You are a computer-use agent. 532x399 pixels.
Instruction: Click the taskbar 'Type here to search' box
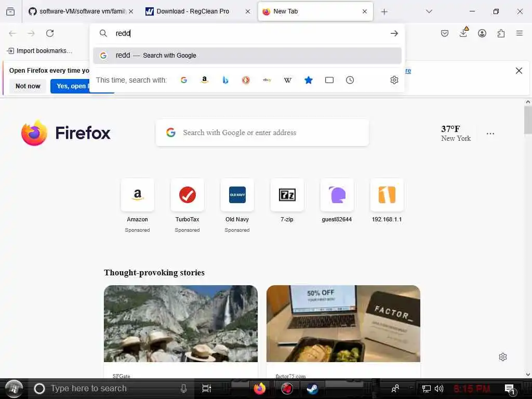point(112,389)
